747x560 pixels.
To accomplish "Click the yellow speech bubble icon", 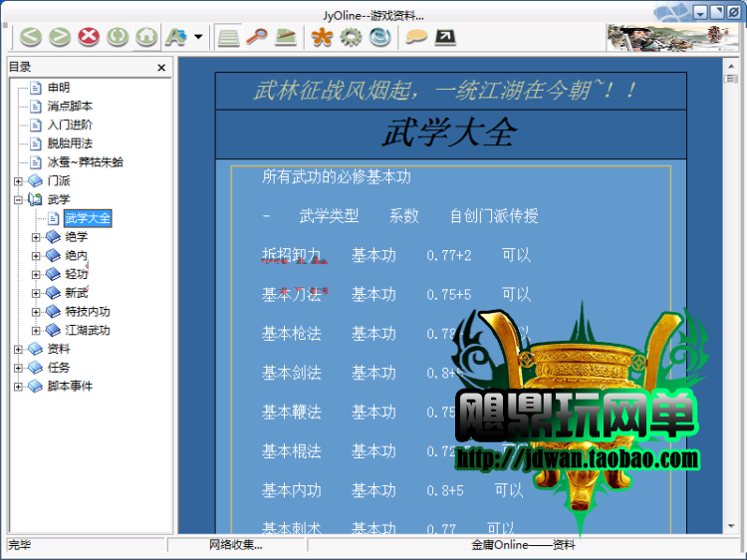I will (416, 37).
